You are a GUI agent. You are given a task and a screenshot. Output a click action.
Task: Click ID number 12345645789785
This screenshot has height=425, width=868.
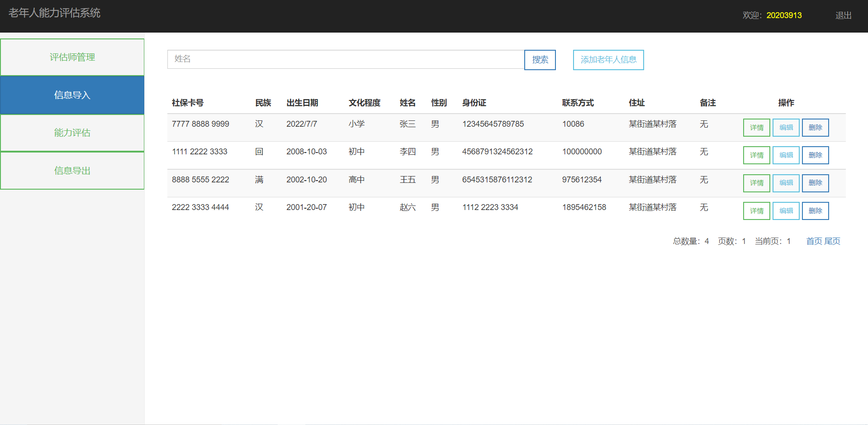pos(493,124)
